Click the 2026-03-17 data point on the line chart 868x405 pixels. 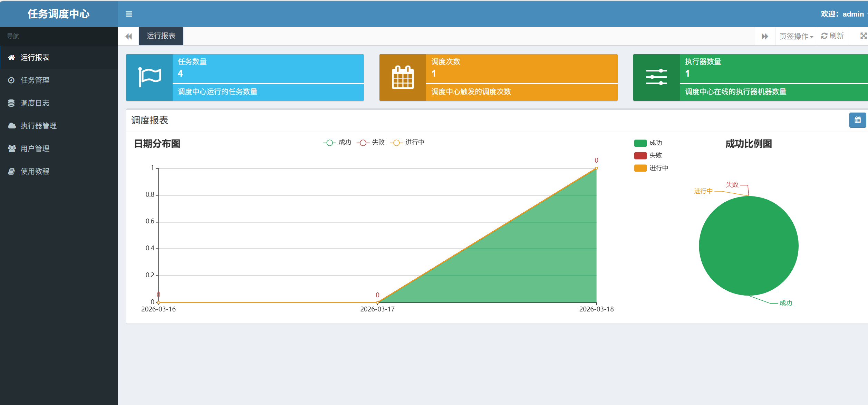[x=377, y=302]
